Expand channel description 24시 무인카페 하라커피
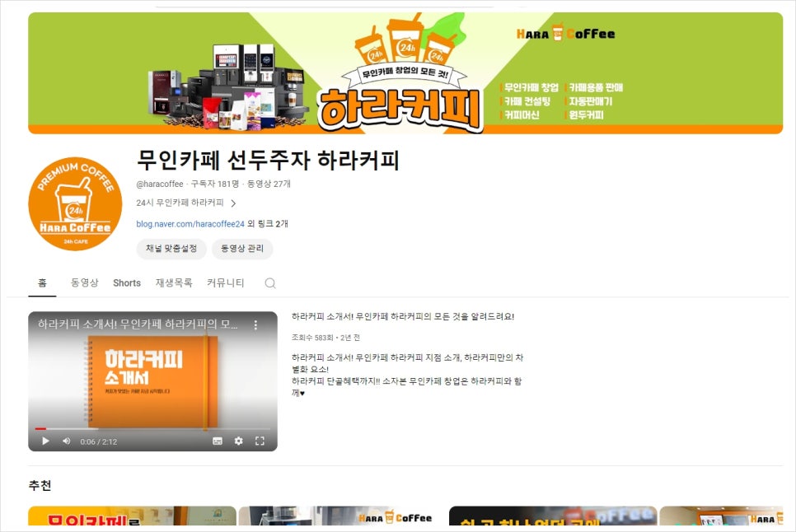The image size is (796, 532). point(186,203)
